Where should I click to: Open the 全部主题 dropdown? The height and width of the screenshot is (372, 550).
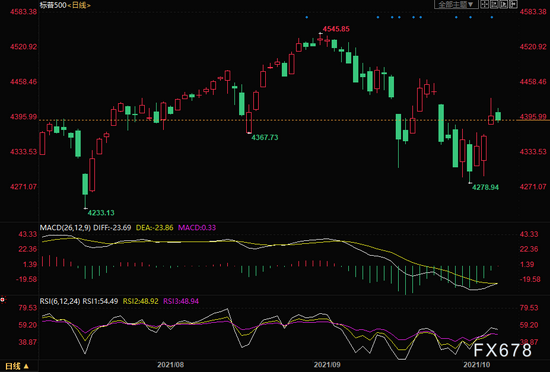tap(456, 4)
